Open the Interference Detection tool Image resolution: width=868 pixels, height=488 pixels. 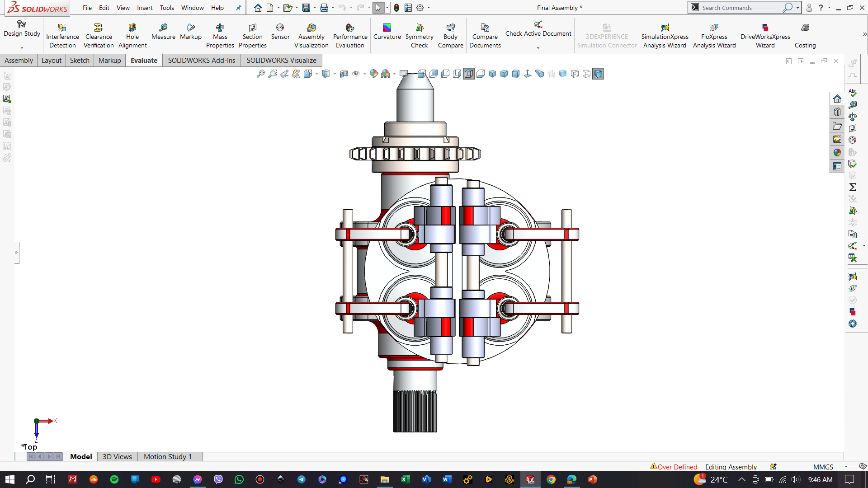62,35
